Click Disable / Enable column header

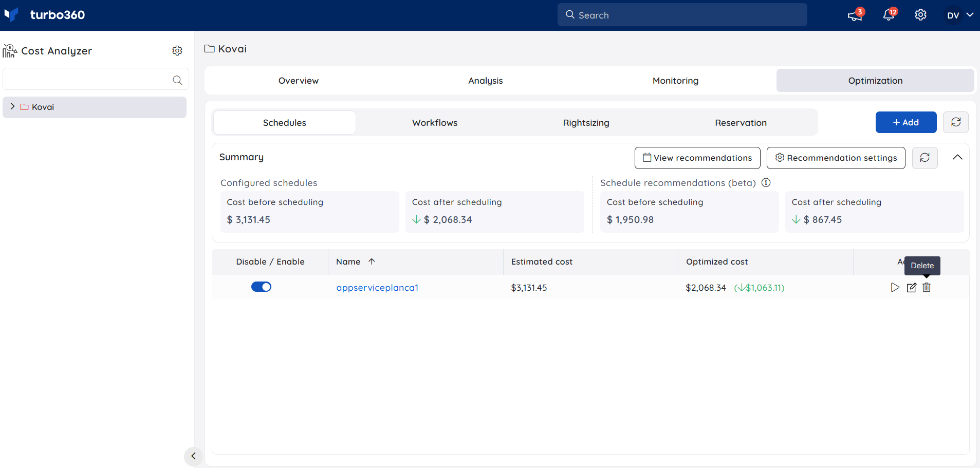270,261
